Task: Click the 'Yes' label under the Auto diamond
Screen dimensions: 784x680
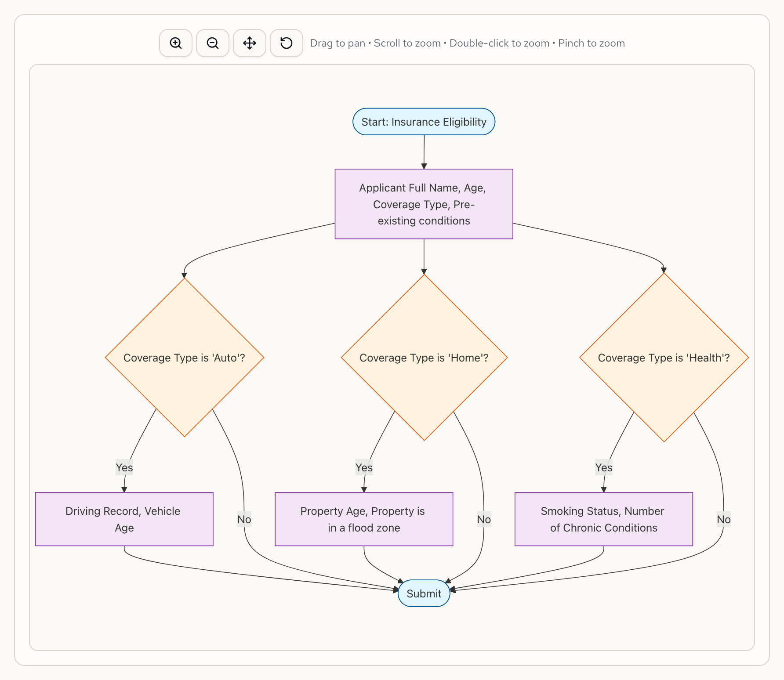Action: pos(124,468)
